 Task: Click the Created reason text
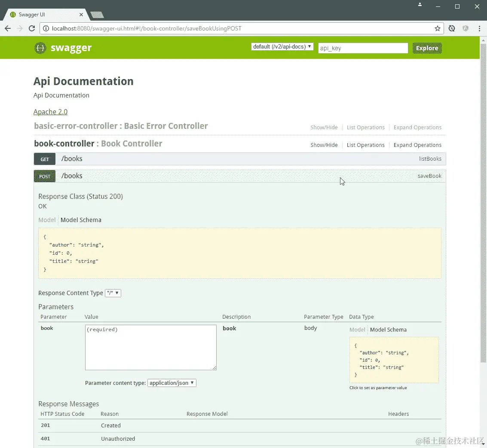(110, 425)
